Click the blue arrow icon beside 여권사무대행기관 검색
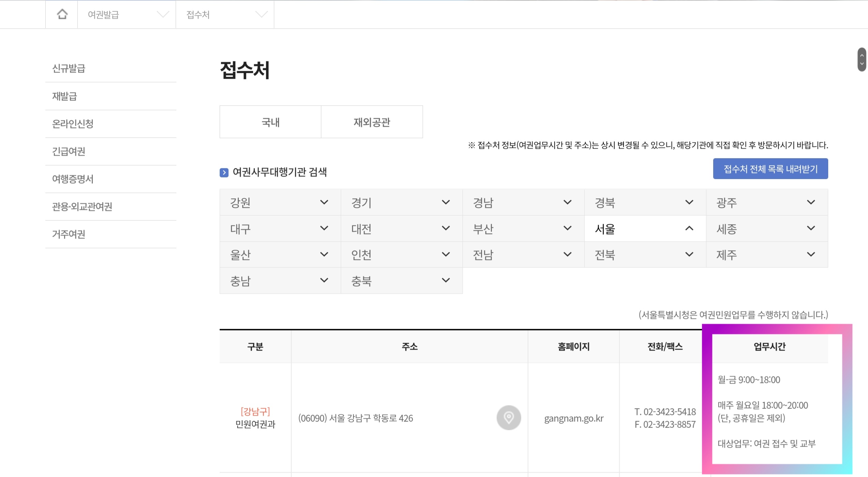 224,173
